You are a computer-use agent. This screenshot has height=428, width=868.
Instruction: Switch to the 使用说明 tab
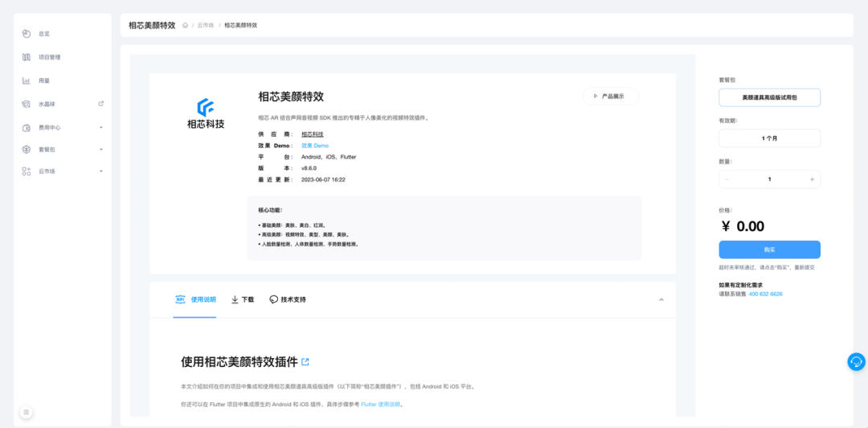click(194, 299)
